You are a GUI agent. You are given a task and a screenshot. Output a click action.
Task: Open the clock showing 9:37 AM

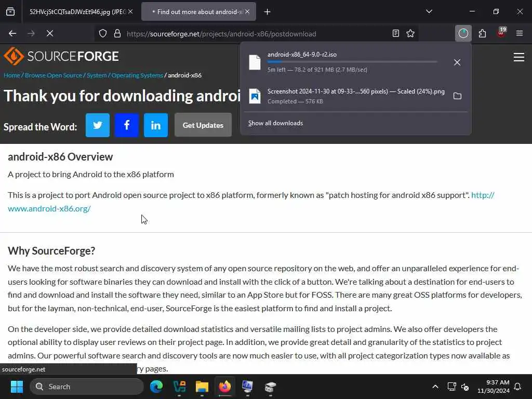pyautogui.click(x=494, y=387)
